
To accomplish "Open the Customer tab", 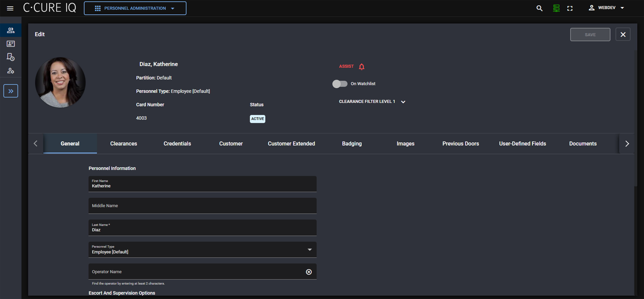I will pos(231,143).
